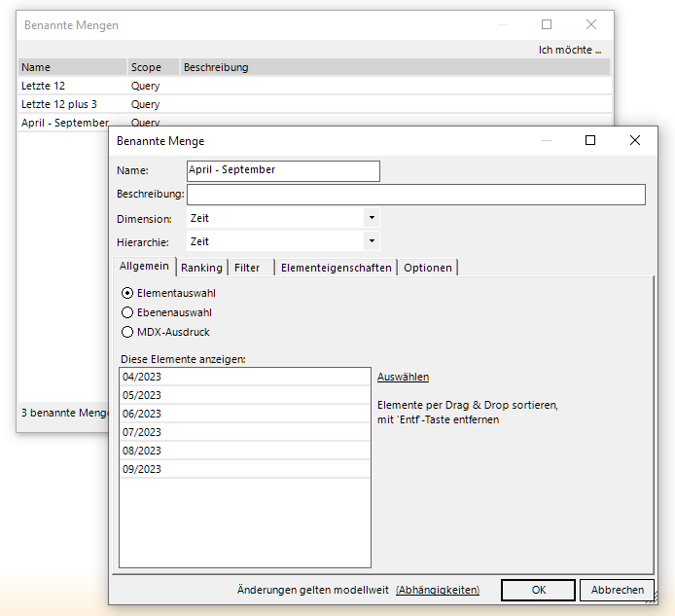Image resolution: width=675 pixels, height=616 pixels.
Task: Select the 'Letzte 12 plus 3' row
Action: [59, 104]
